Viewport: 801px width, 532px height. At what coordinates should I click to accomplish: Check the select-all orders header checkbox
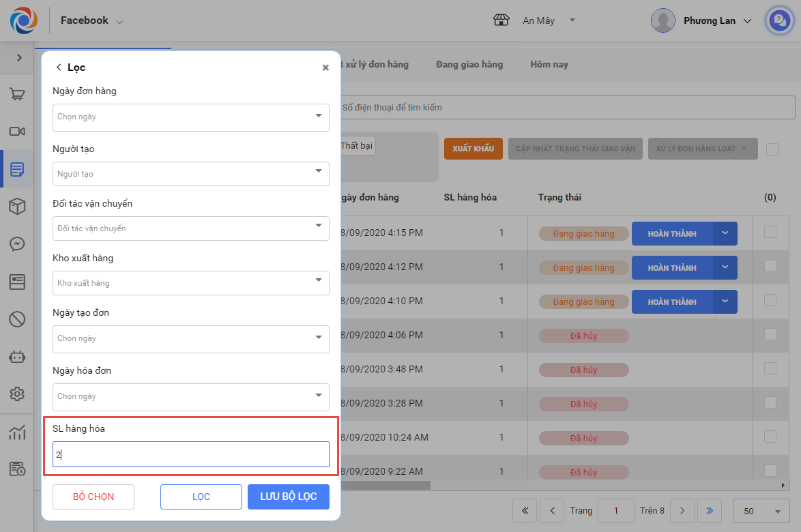772,149
